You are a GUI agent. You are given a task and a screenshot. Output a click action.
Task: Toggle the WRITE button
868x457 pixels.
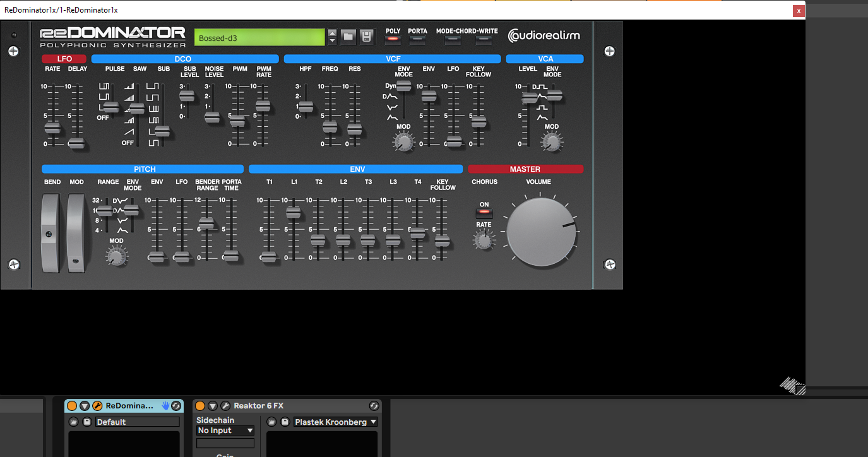pos(484,40)
